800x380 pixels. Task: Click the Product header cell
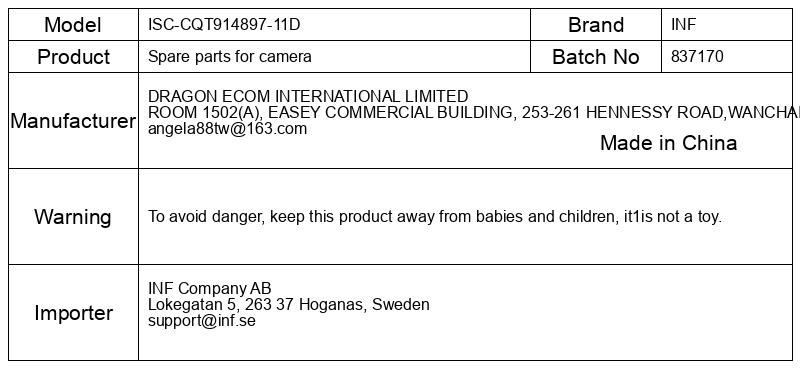coord(73,57)
